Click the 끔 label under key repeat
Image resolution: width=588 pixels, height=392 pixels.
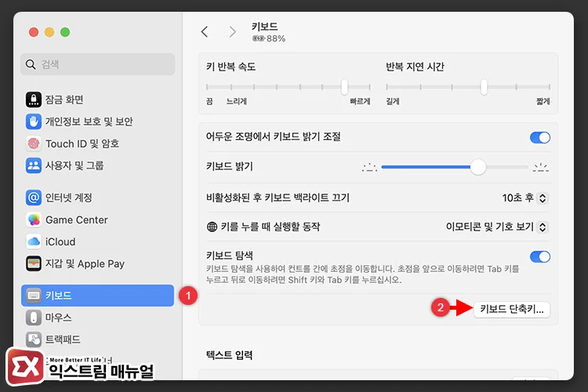[209, 101]
